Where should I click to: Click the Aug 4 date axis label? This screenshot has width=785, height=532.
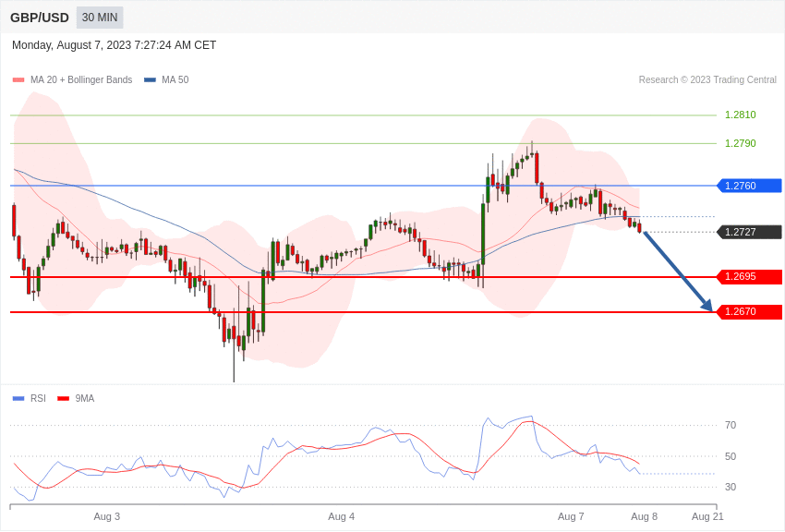tap(342, 516)
